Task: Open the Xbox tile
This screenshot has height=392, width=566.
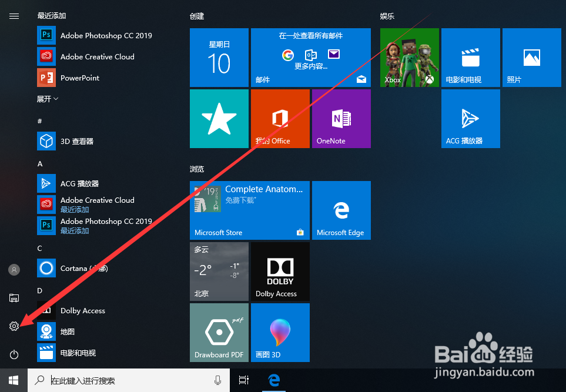Action: pos(409,58)
